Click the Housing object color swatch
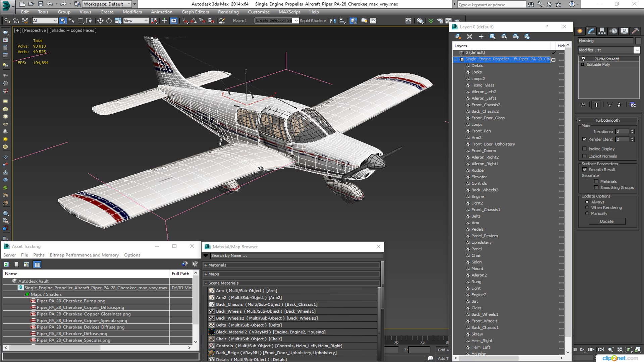Viewport: 644px width, 362px height. pos(638,41)
